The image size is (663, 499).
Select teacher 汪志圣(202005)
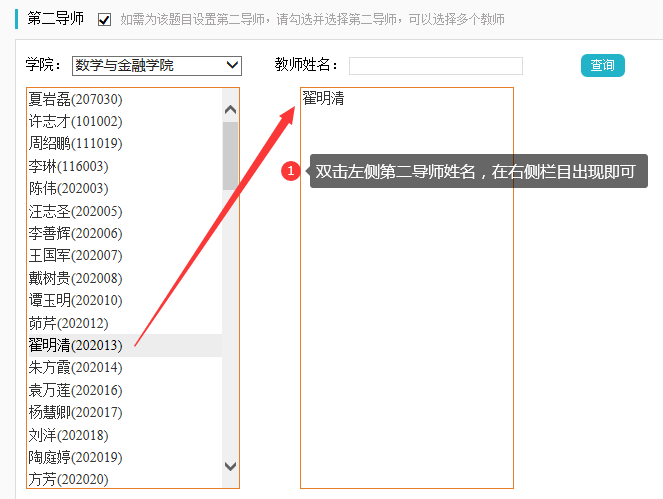[76, 211]
